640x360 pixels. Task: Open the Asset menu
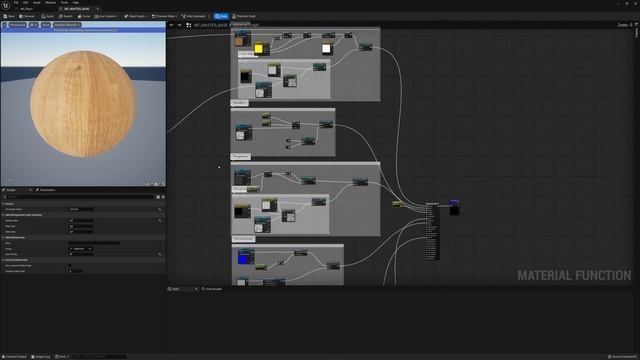pyautogui.click(x=37, y=2)
